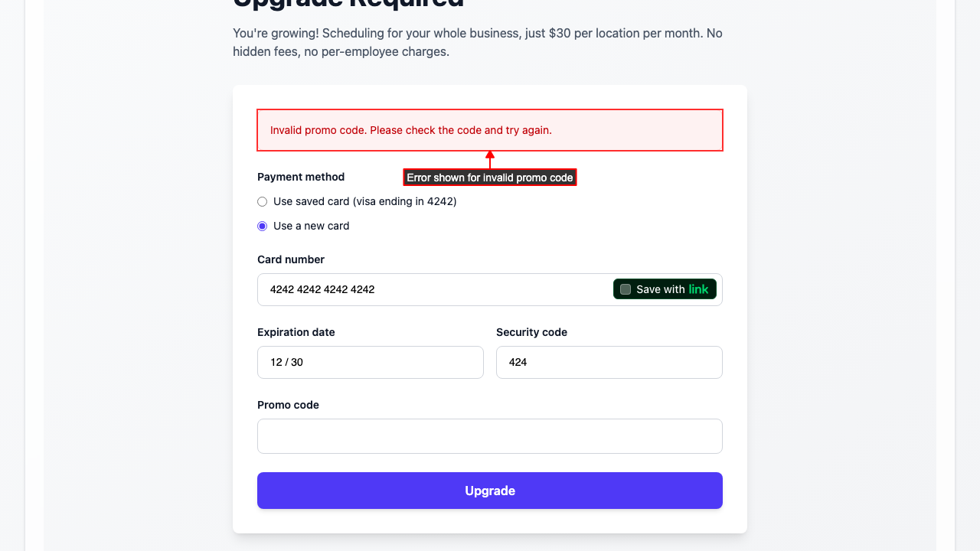980x551 pixels.
Task: Click the 'Promo code' label
Action: coord(288,405)
